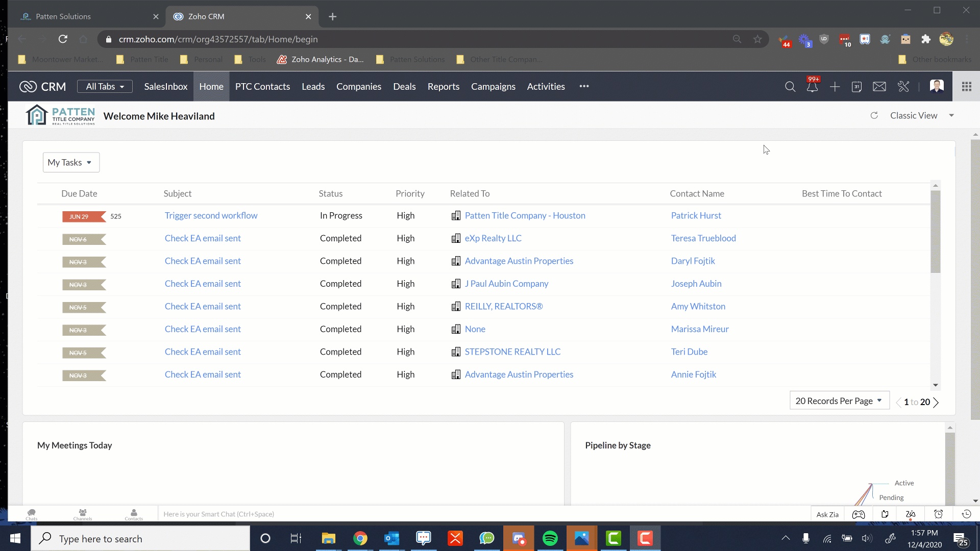Open the global search icon

(x=790, y=86)
